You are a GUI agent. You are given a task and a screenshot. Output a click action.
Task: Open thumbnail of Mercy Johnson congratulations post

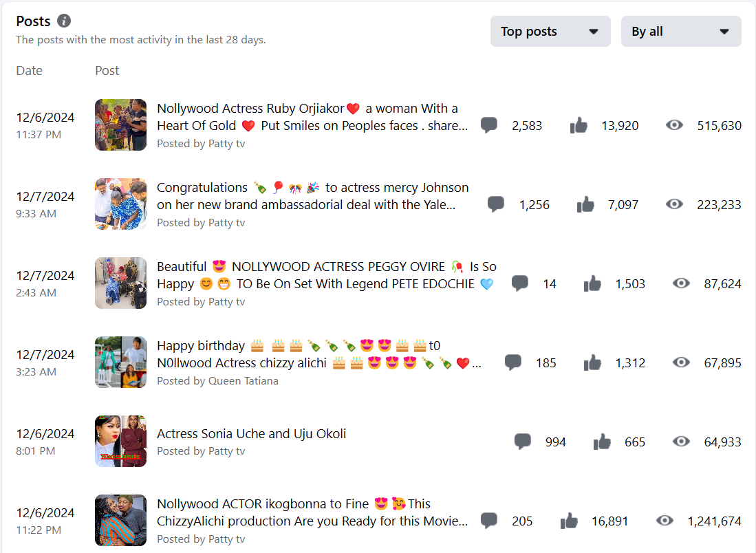coord(120,204)
